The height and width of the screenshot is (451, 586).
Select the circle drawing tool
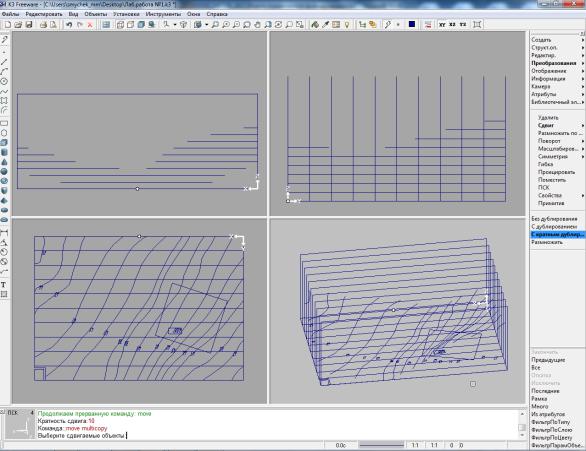coord(4,81)
